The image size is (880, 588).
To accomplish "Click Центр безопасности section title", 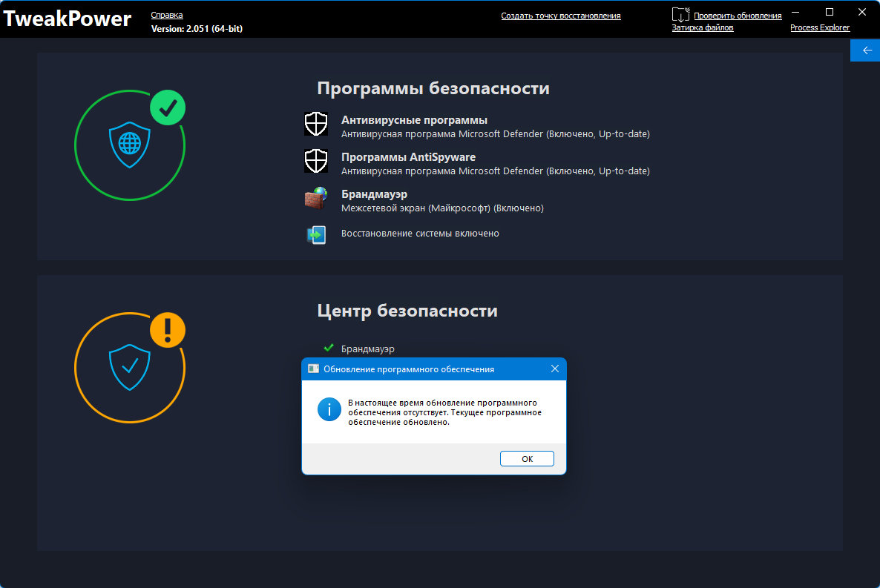I will click(407, 311).
